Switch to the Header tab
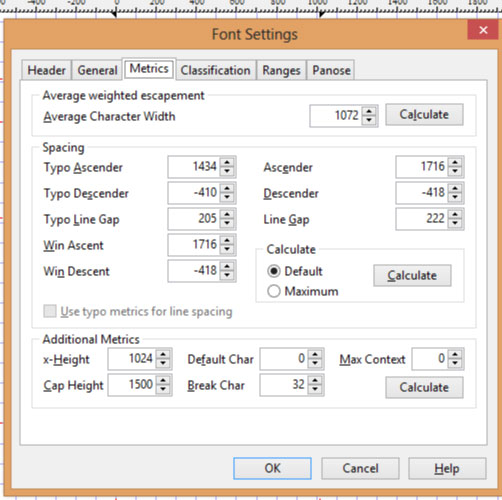502x500 pixels. click(x=46, y=70)
